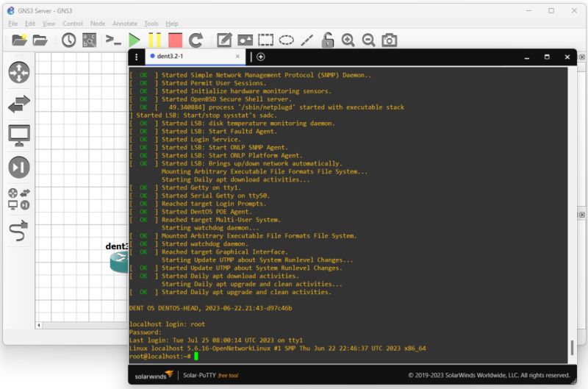Open the Node menu
Screen dimensions: 588x389
98,24
